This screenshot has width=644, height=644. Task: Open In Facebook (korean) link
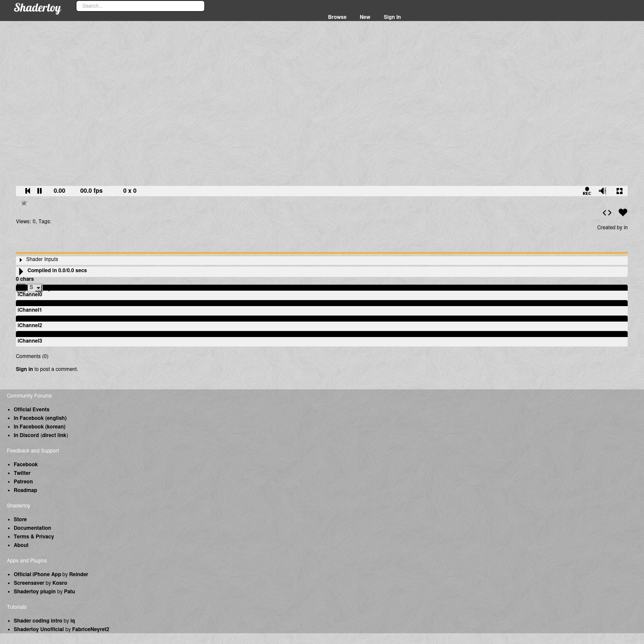click(39, 427)
